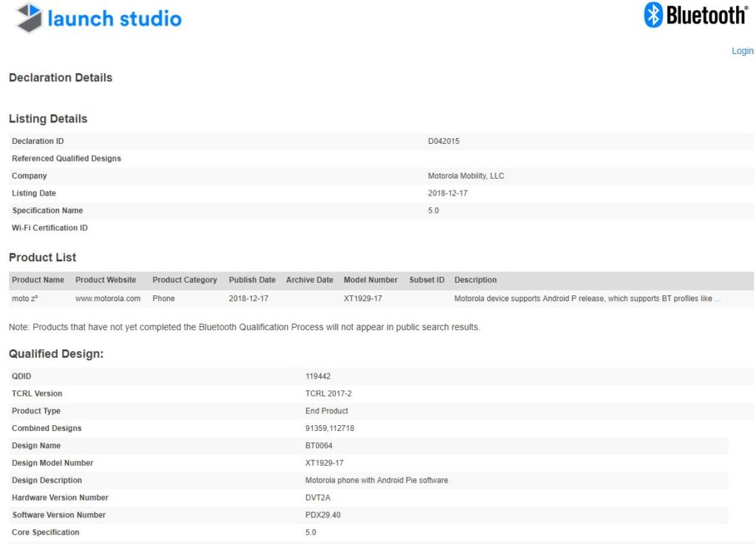Screen dimensions: 756x544
Task: Click the Declaration Details heading
Action: (61, 78)
